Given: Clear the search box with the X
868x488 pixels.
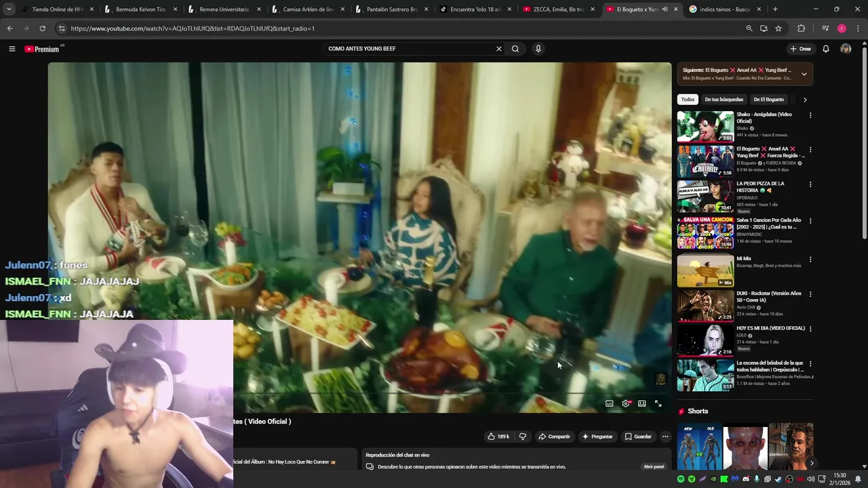Looking at the screenshot, I should (498, 49).
